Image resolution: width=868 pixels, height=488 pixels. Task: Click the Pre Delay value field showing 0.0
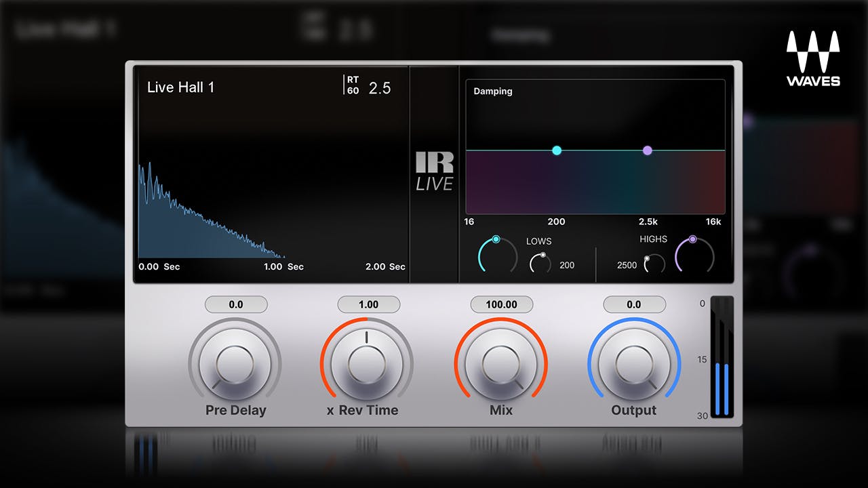[x=235, y=304]
